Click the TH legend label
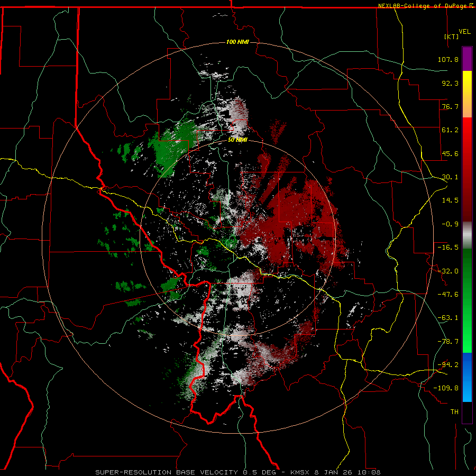 (x=454, y=412)
